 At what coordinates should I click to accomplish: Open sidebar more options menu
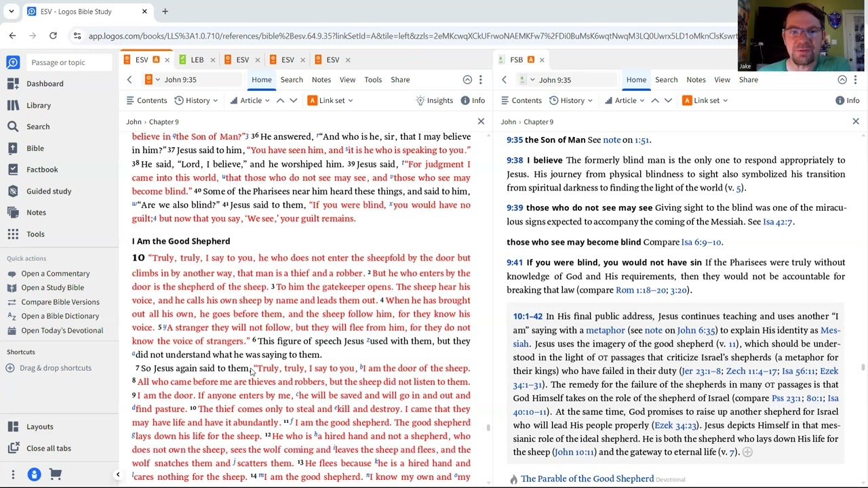13,474
